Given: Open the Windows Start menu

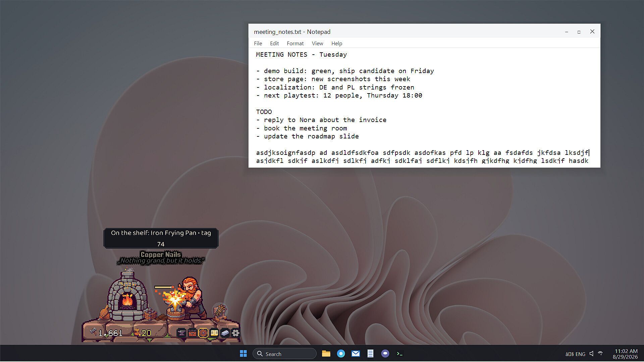Looking at the screenshot, I should point(244,354).
